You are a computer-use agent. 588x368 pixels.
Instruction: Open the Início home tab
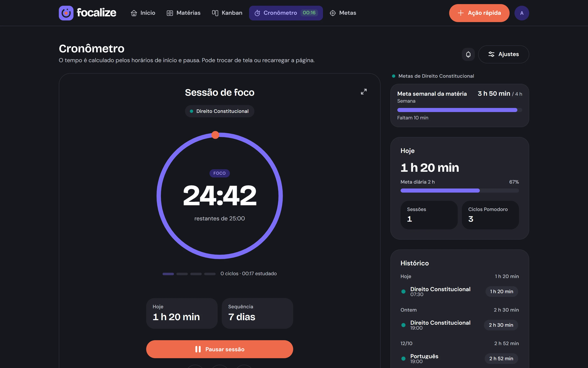click(x=143, y=13)
